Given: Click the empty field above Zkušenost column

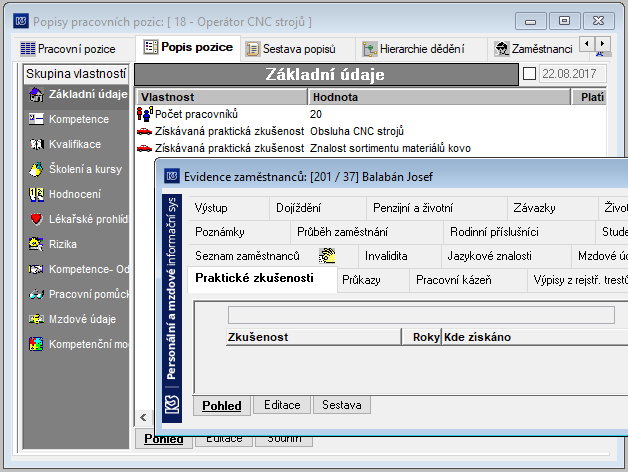Looking at the screenshot, I should tap(421, 315).
